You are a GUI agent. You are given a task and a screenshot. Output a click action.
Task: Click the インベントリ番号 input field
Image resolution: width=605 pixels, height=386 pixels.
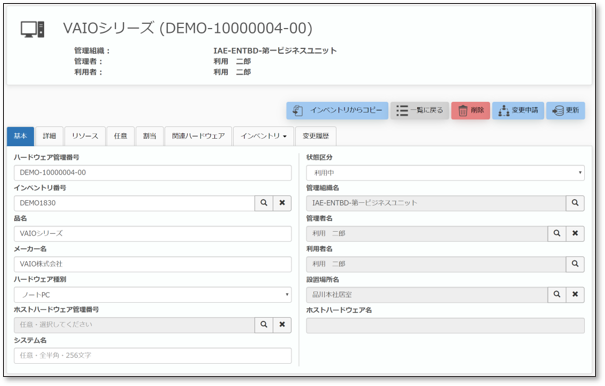134,203
